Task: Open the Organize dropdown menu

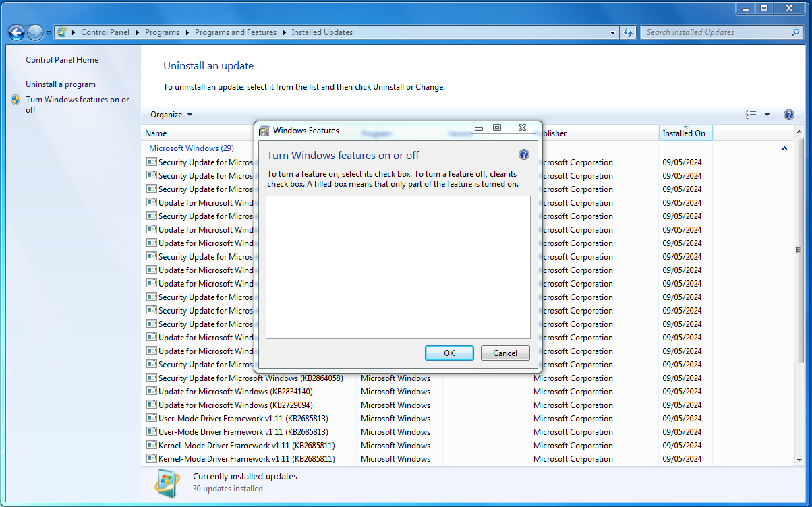Action: click(x=171, y=115)
